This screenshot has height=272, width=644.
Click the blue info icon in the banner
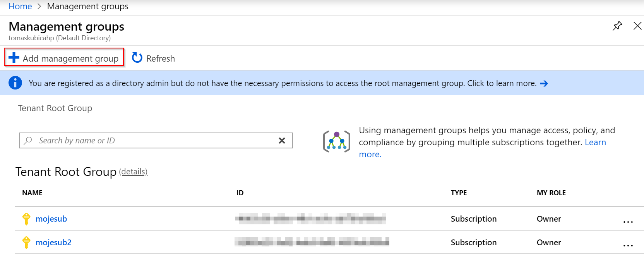tap(15, 83)
